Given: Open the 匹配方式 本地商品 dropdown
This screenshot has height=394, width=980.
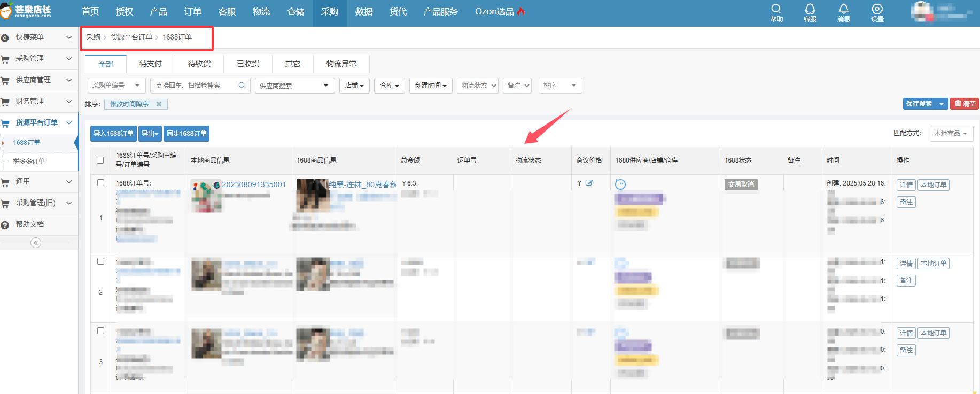Looking at the screenshot, I should pos(951,134).
